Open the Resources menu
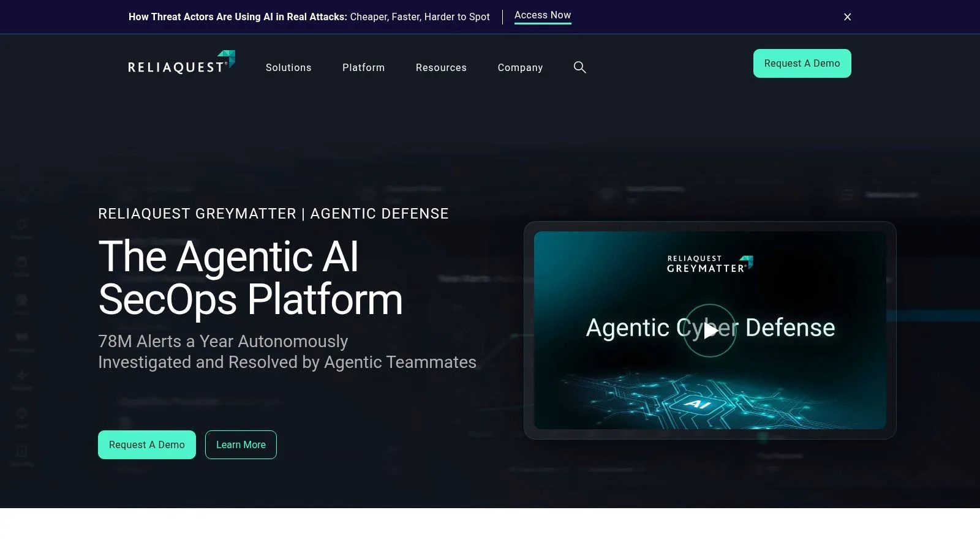980x551 pixels. 441,67
